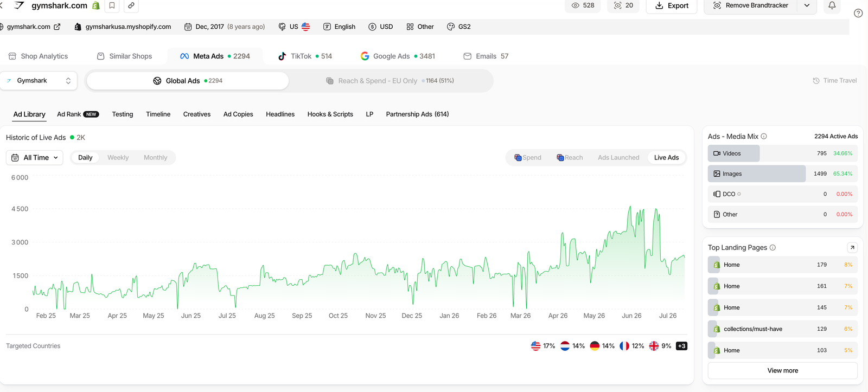The image size is (868, 392).
Task: Open the help question-mark icon
Action: (x=858, y=13)
